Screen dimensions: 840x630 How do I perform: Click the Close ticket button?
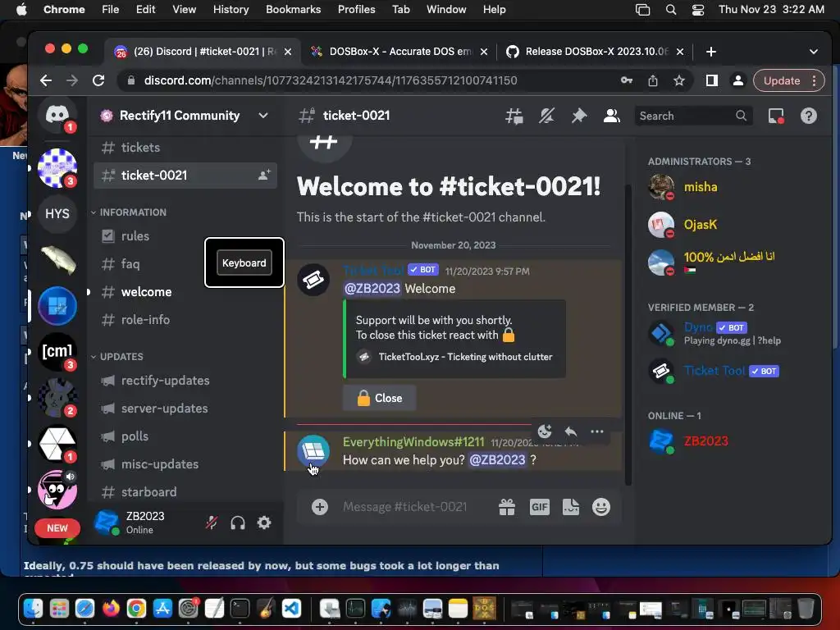(379, 398)
